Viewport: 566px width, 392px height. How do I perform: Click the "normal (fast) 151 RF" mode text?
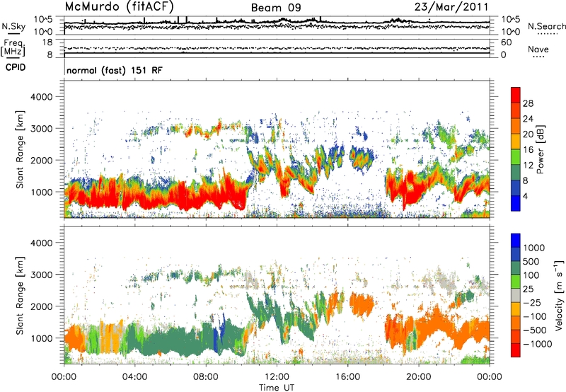click(115, 70)
